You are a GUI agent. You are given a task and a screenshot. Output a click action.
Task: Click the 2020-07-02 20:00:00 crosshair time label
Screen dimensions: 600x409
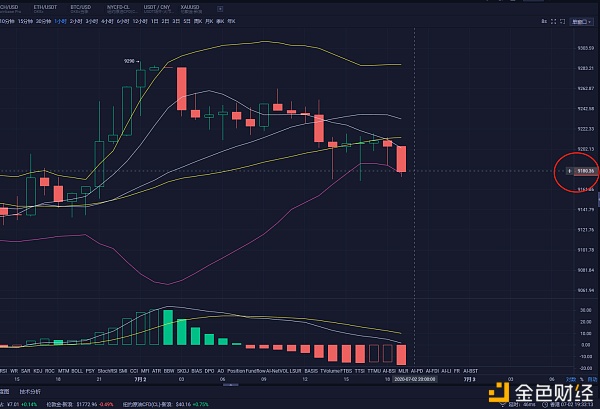point(414,379)
